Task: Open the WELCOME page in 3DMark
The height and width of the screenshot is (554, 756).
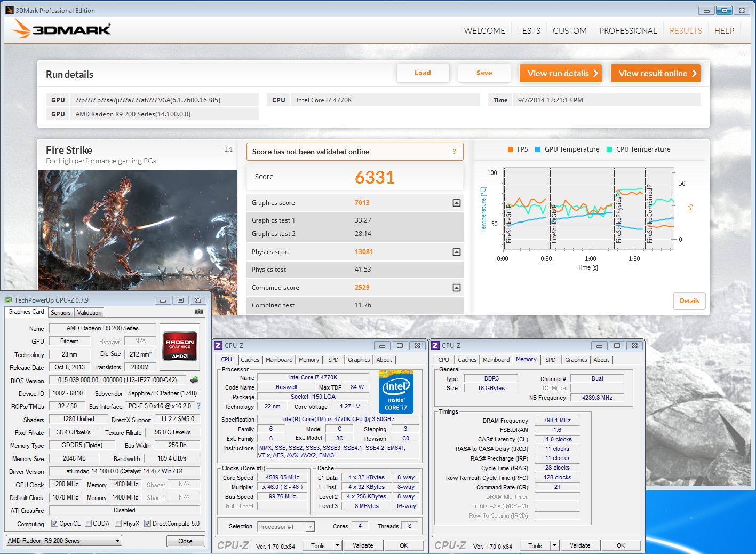Action: pos(484,31)
